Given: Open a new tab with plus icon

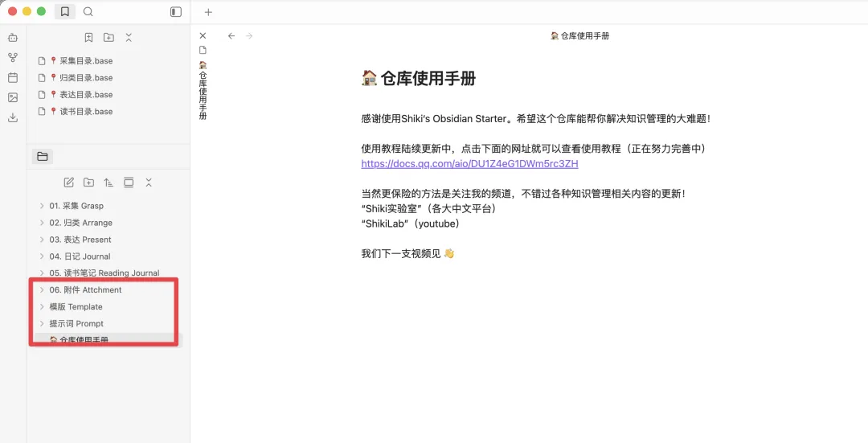Looking at the screenshot, I should (x=208, y=12).
